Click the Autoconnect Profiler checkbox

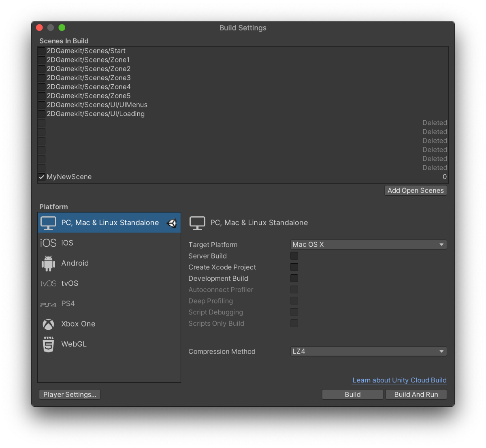(x=294, y=290)
